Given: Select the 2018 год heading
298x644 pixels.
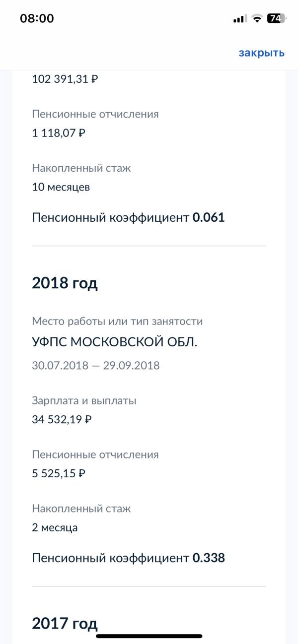Looking at the screenshot, I should point(65,283).
